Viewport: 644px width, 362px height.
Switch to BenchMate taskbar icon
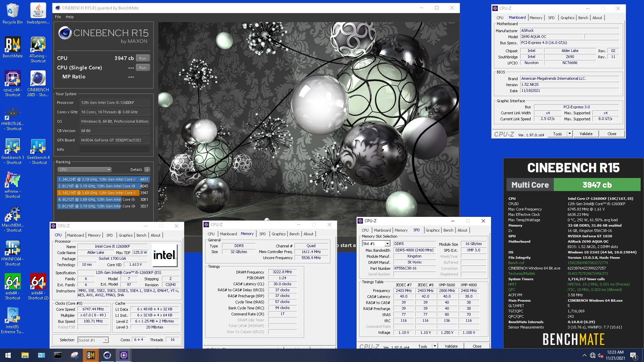[91, 355]
